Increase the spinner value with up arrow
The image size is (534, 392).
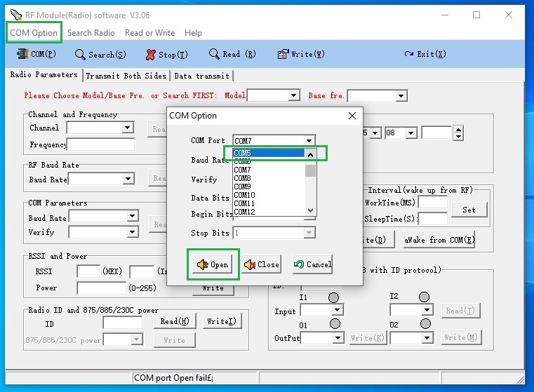pos(459,129)
